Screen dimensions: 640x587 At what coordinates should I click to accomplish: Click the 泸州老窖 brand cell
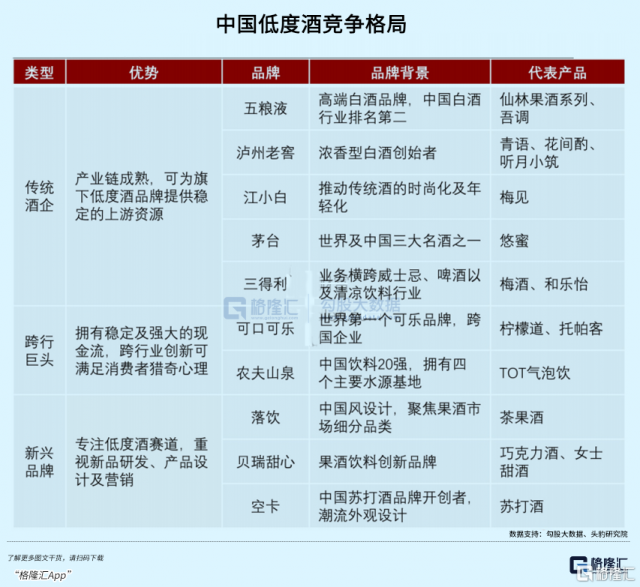[x=265, y=153]
